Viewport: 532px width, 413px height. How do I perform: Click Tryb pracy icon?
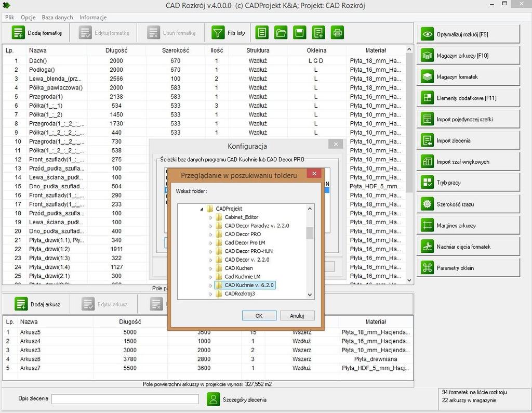[427, 183]
